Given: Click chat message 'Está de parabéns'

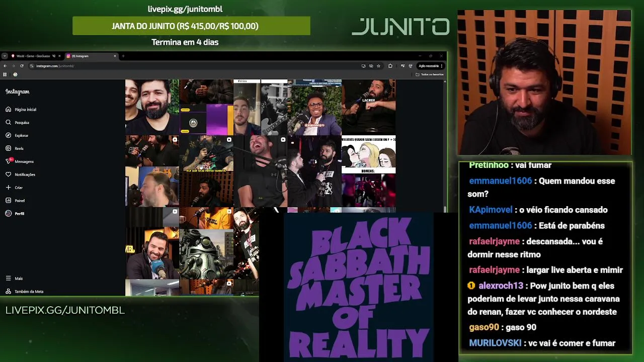Looking at the screenshot, I should tap(572, 226).
